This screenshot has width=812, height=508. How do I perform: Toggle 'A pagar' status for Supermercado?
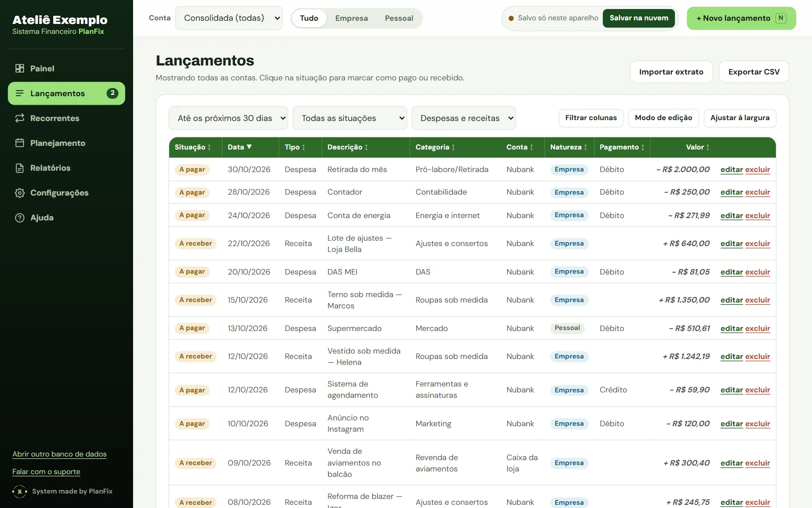point(192,328)
